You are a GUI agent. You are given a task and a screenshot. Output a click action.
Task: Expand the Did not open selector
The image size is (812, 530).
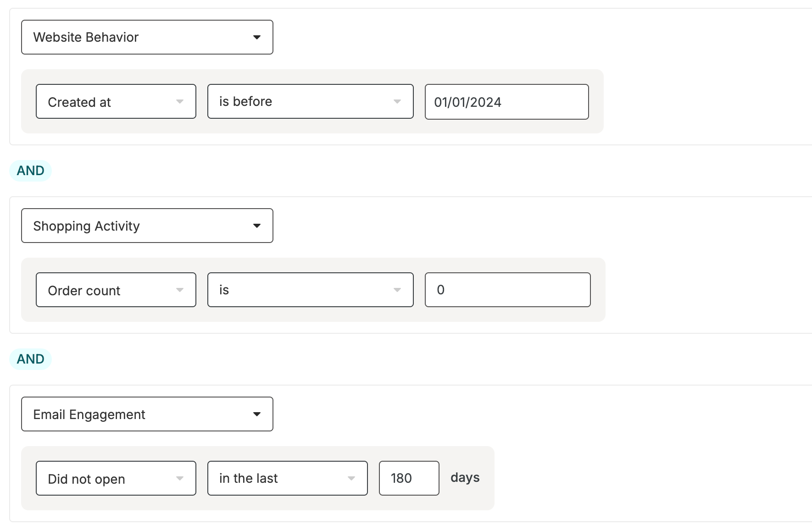click(116, 478)
